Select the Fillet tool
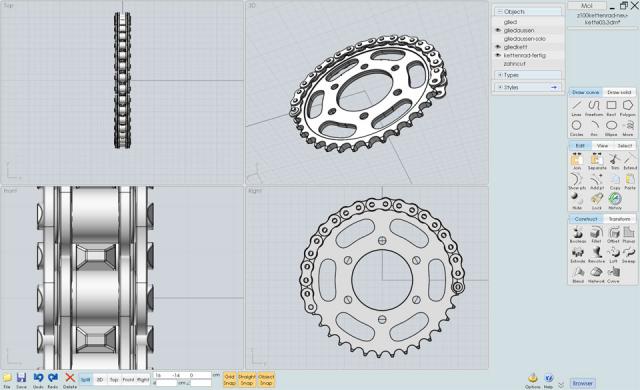The height and width of the screenshot is (390, 640). 596,235
